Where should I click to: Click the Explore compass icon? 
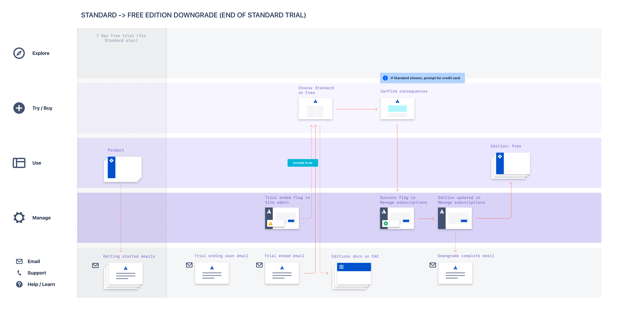[x=19, y=53]
